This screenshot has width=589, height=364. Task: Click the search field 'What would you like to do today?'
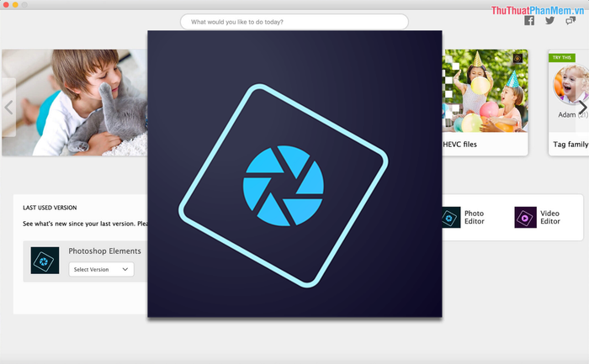click(x=294, y=22)
